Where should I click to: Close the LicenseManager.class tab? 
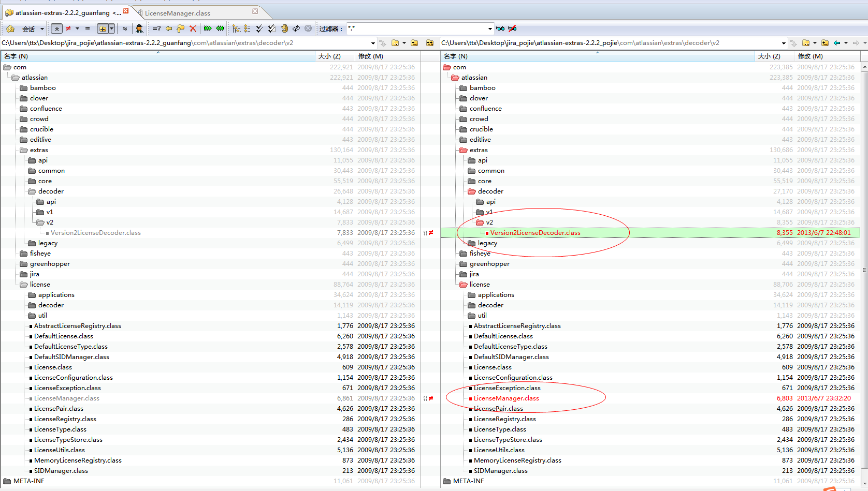point(255,11)
